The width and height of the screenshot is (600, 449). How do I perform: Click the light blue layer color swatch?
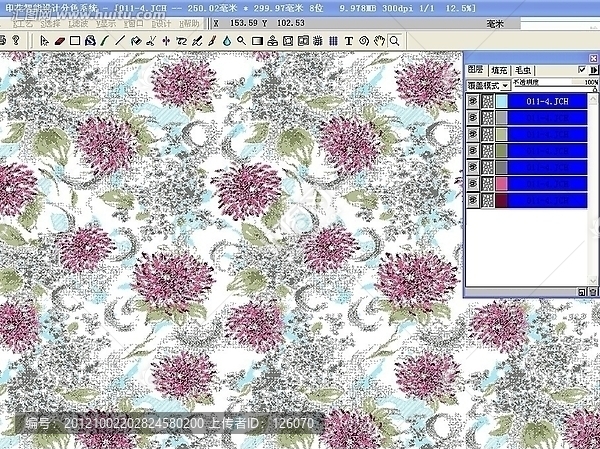[502, 101]
